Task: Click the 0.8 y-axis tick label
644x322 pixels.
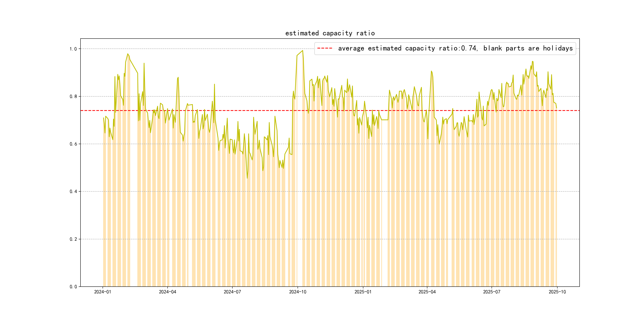Action: [x=73, y=96]
